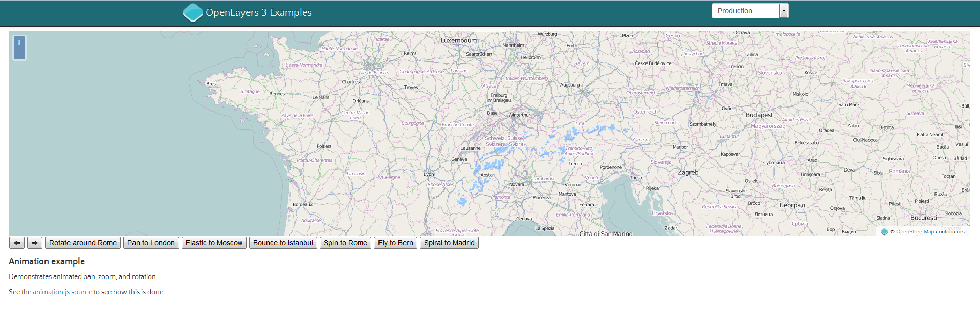
Task: Click the Orléans label on the map
Action: click(361, 101)
